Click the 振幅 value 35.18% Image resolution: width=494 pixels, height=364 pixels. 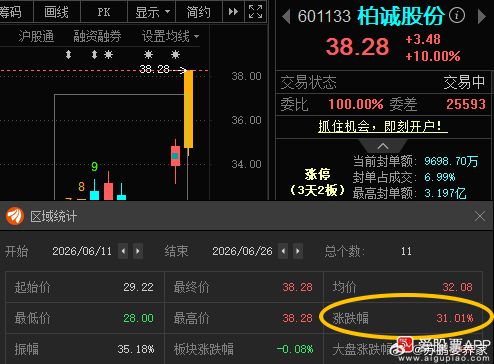pyautogui.click(x=136, y=349)
